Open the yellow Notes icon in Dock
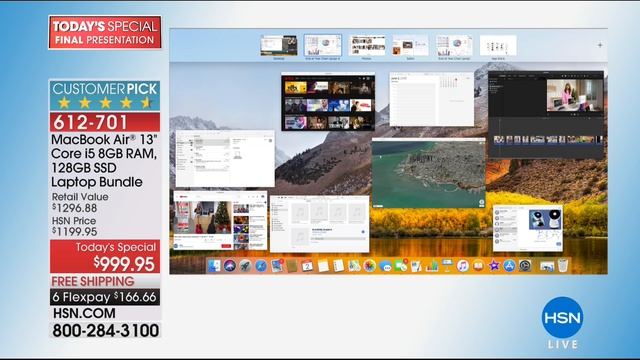Viewport: 640px width, 360px height. [323, 266]
